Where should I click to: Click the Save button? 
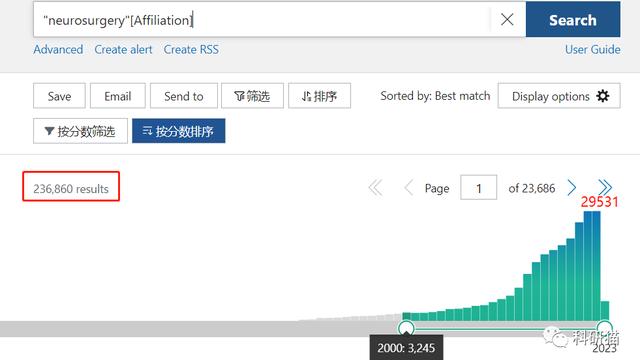click(59, 96)
